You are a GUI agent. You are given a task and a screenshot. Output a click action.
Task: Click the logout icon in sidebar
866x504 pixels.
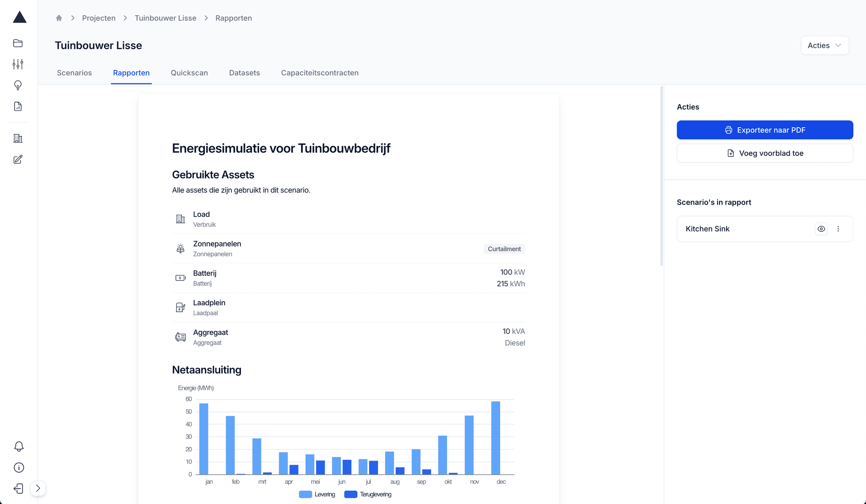pyautogui.click(x=19, y=489)
